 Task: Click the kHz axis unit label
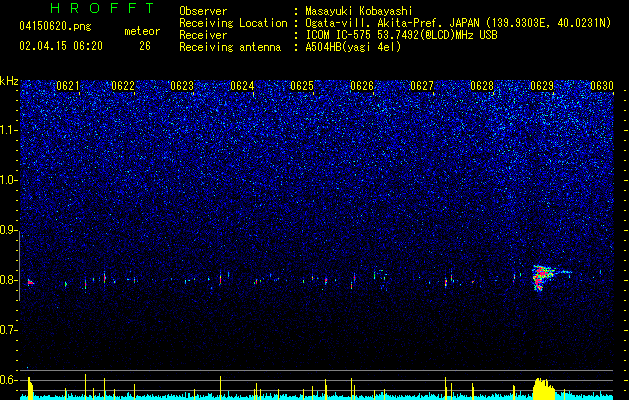(x=9, y=81)
